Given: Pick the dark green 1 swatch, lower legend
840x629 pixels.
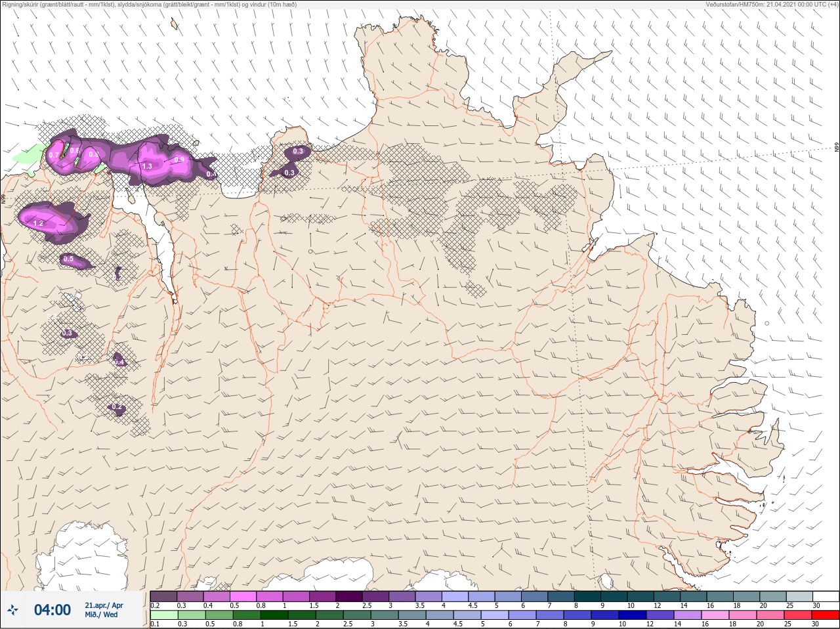Looking at the screenshot, I should 274,616.
